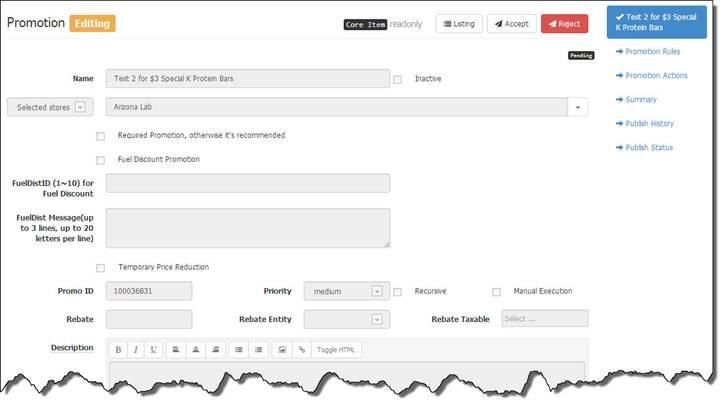Insert a hyperlink in the description
This screenshot has width=723, height=415.
point(301,350)
